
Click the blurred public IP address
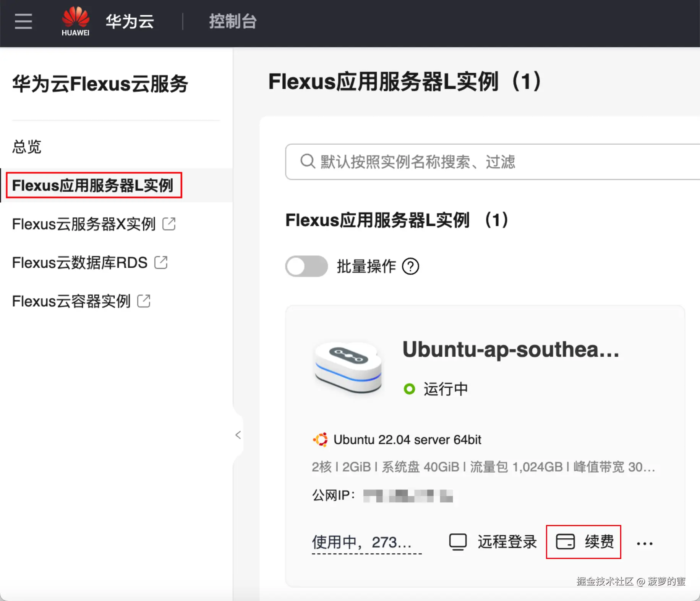click(408, 496)
